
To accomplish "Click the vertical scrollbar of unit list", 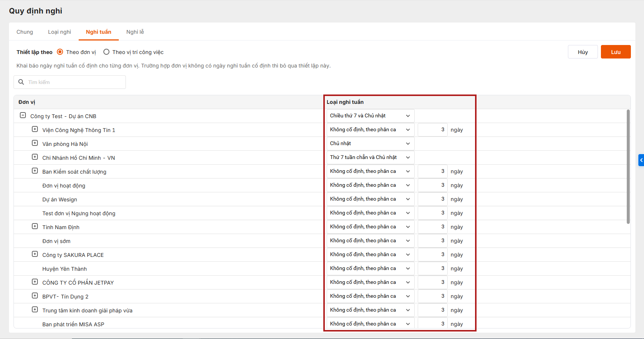I will tap(628, 166).
